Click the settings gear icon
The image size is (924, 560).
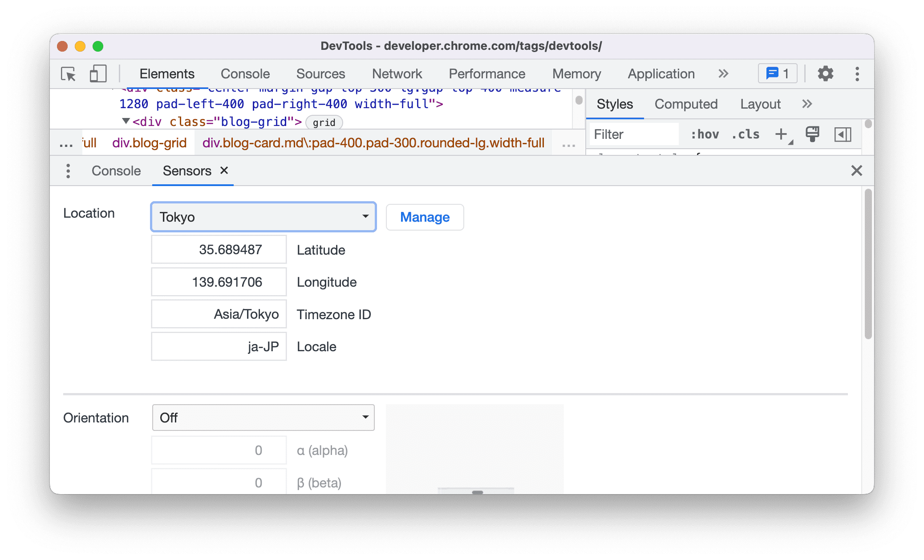click(x=825, y=73)
